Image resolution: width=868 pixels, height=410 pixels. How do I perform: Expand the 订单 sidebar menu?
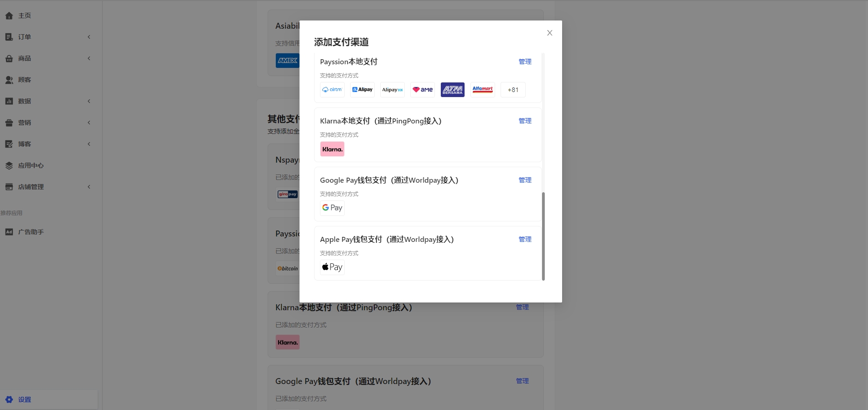(x=48, y=37)
